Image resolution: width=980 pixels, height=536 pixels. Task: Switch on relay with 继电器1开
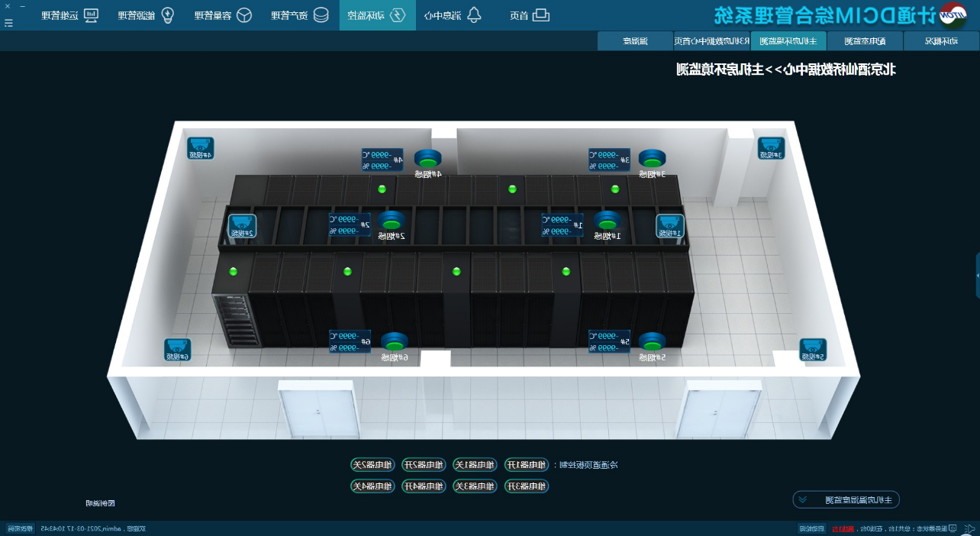point(526,465)
